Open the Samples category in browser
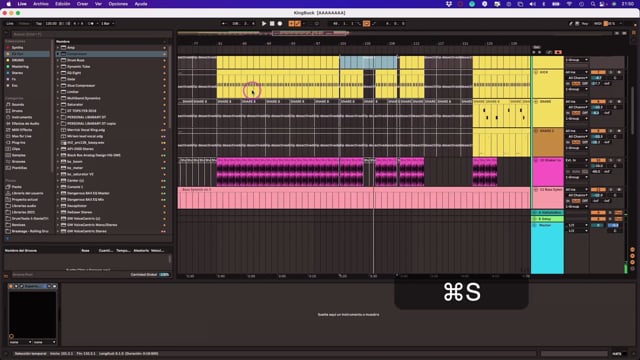This screenshot has height=360, width=640. tap(18, 155)
